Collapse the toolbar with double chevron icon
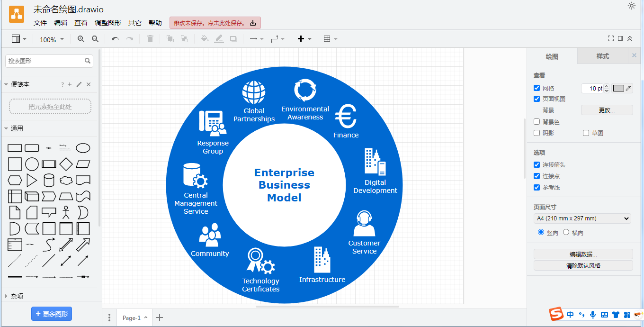The height and width of the screenshot is (327, 644). click(x=630, y=39)
